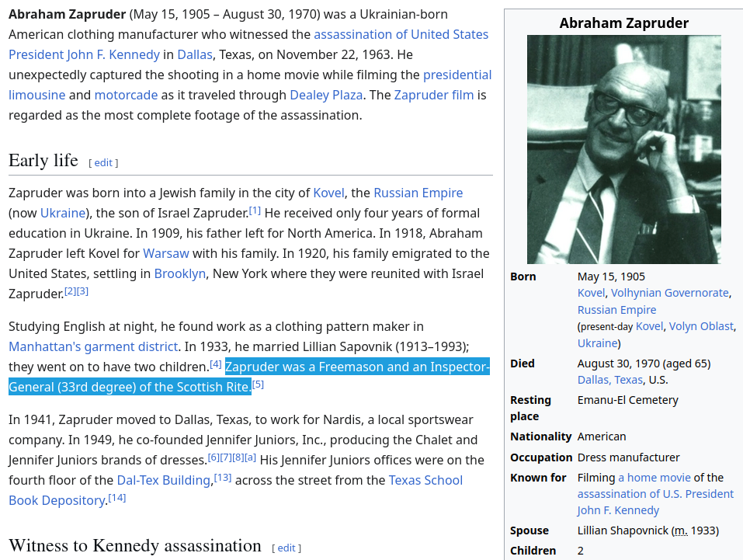Open the Texas School Book Depository link

point(425,480)
